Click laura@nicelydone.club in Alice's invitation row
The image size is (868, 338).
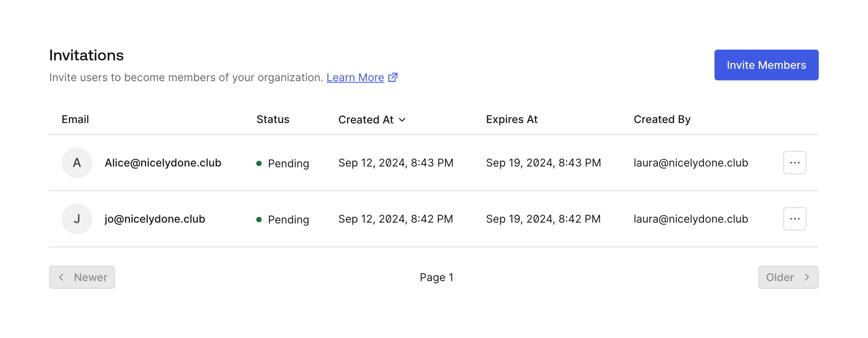pyautogui.click(x=691, y=163)
